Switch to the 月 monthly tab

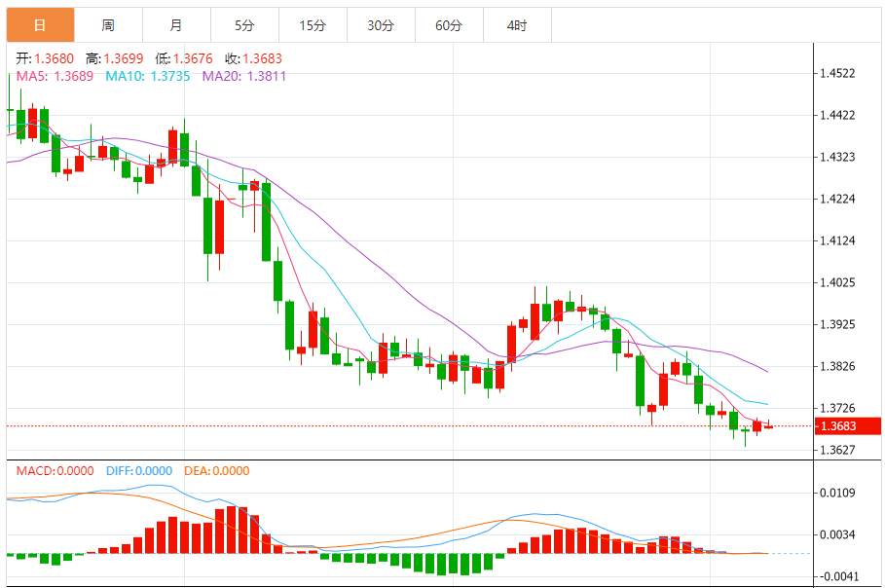(x=176, y=25)
